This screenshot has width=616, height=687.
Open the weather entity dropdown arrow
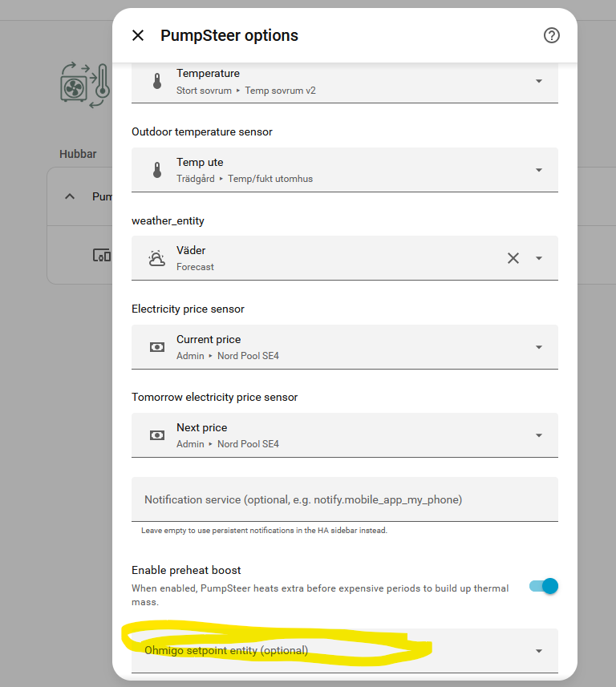[x=539, y=258]
